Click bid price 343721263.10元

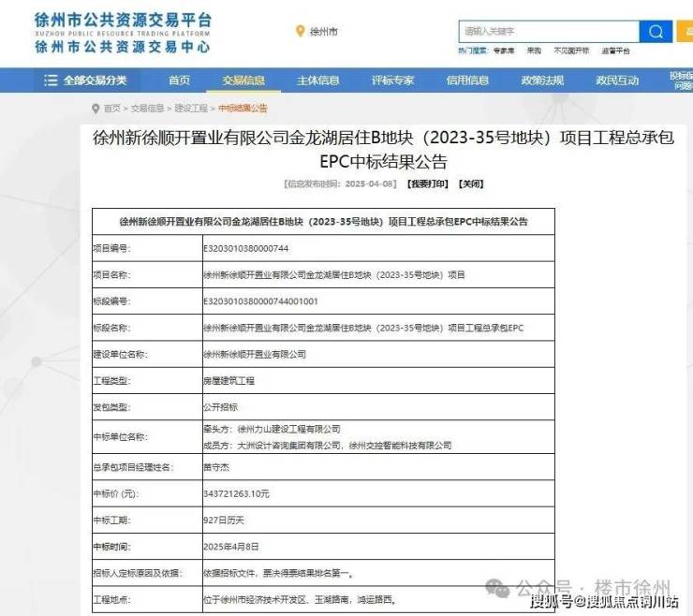click(236, 493)
